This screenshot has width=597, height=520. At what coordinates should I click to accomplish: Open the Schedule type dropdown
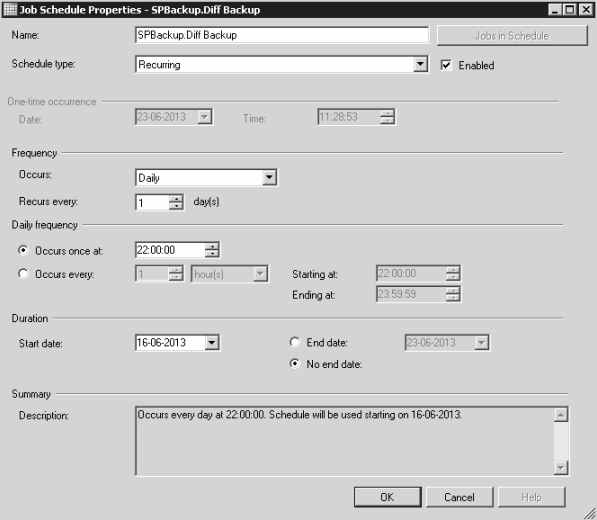point(420,64)
